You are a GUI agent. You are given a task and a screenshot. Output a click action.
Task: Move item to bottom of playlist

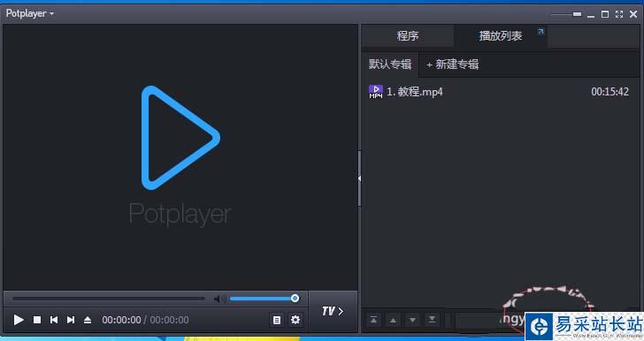[x=432, y=320]
